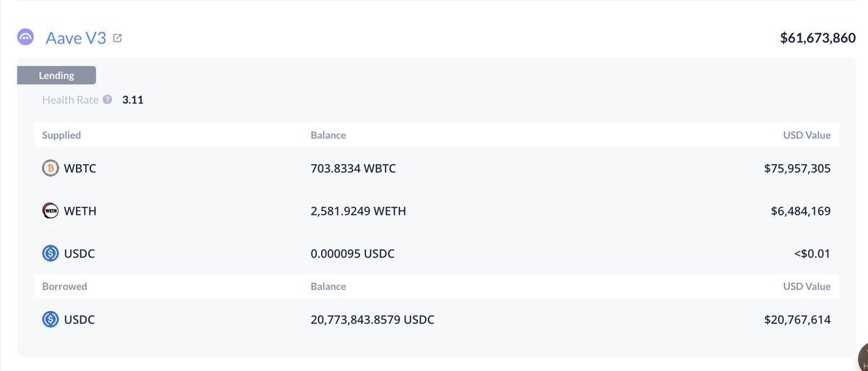Click the Supplied column header
This screenshot has height=371, width=868.
point(61,135)
